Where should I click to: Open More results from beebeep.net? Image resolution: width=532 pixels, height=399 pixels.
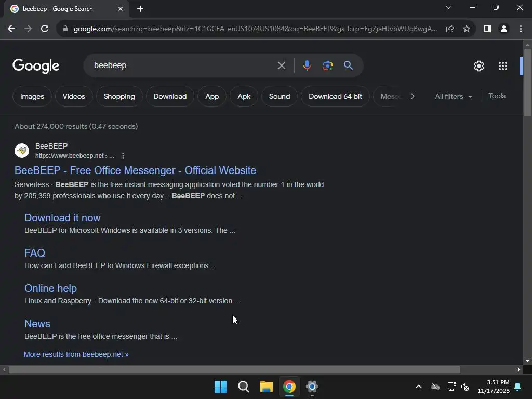[76, 354]
